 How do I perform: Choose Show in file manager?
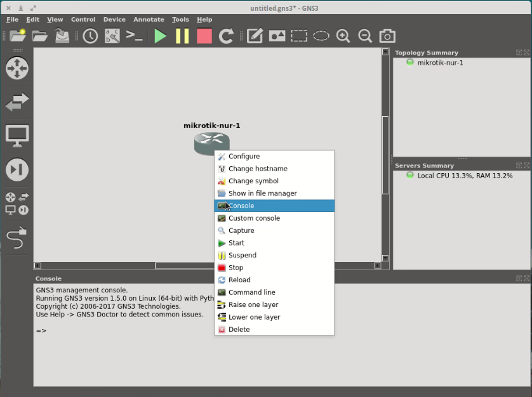tap(274, 193)
